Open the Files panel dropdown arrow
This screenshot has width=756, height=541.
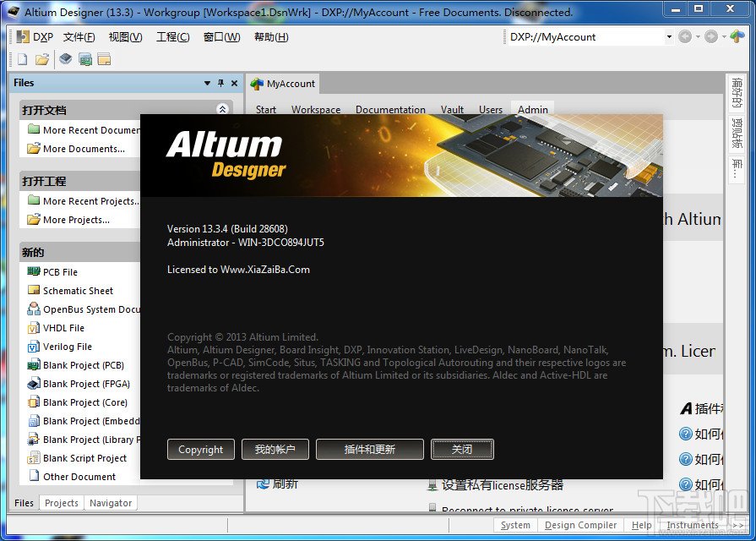click(207, 83)
